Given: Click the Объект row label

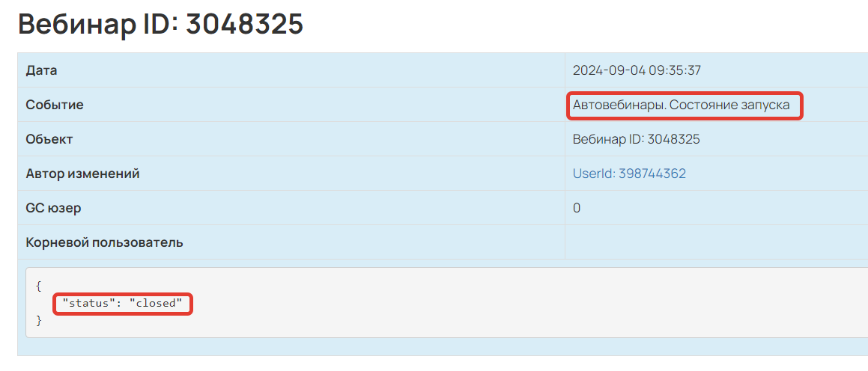Looking at the screenshot, I should coord(49,139).
